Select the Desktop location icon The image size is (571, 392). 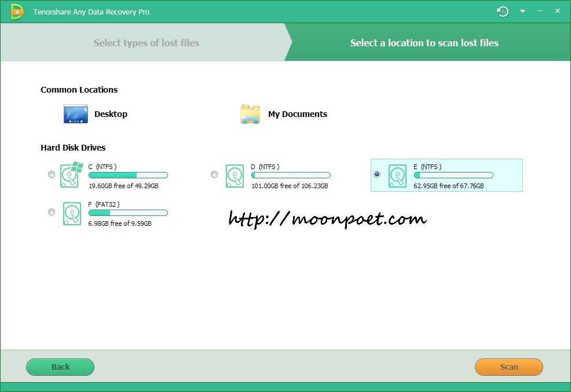(75, 113)
